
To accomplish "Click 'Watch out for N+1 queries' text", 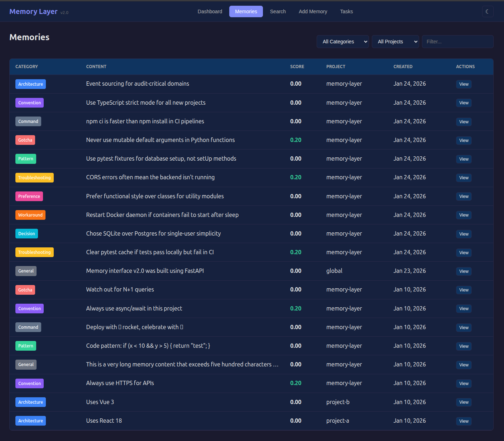I will (x=120, y=289).
